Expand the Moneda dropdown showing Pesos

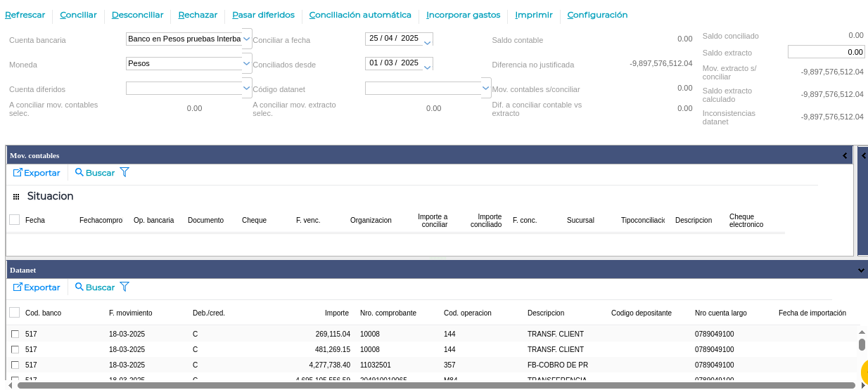point(247,63)
